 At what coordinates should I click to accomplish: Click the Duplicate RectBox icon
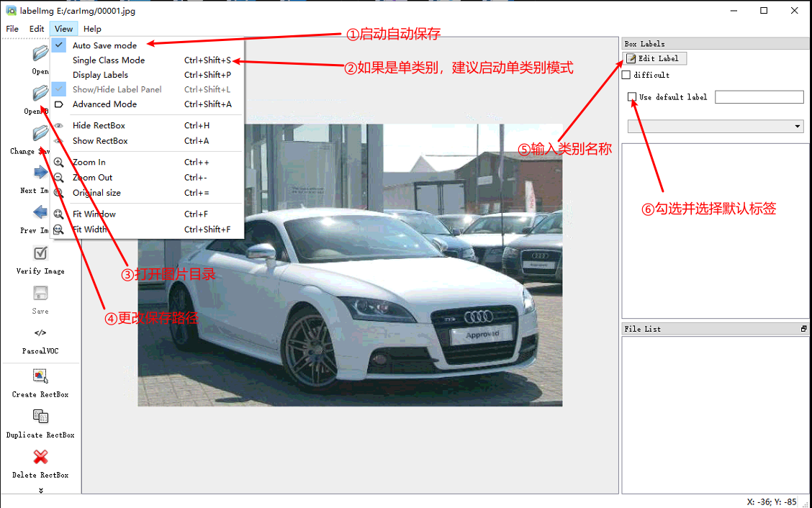[x=40, y=417]
